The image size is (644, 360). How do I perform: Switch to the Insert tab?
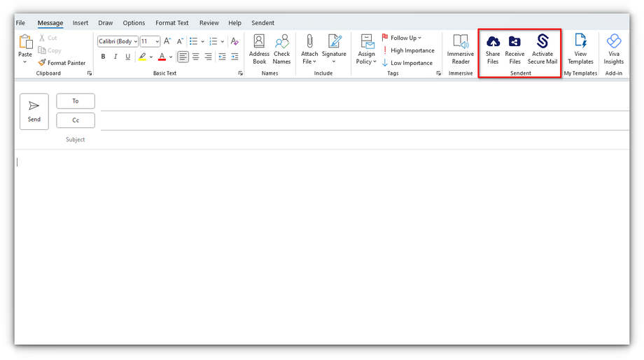80,23
